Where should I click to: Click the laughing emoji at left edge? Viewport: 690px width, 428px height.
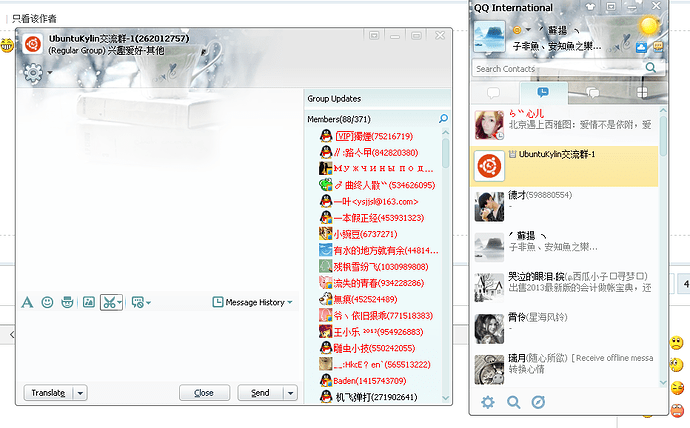click(x=7, y=45)
